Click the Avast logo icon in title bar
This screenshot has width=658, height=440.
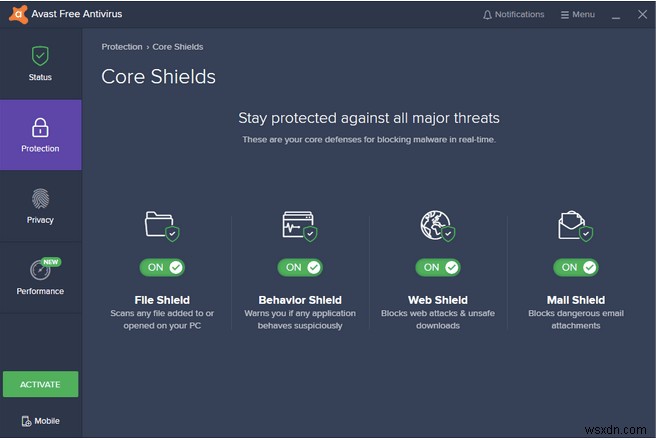click(14, 15)
